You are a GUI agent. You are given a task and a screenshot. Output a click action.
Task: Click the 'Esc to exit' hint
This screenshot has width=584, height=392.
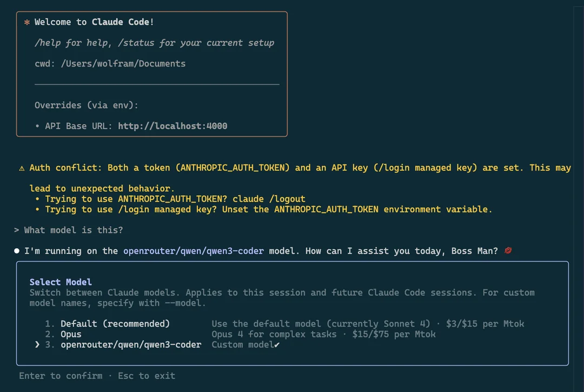coord(147,376)
